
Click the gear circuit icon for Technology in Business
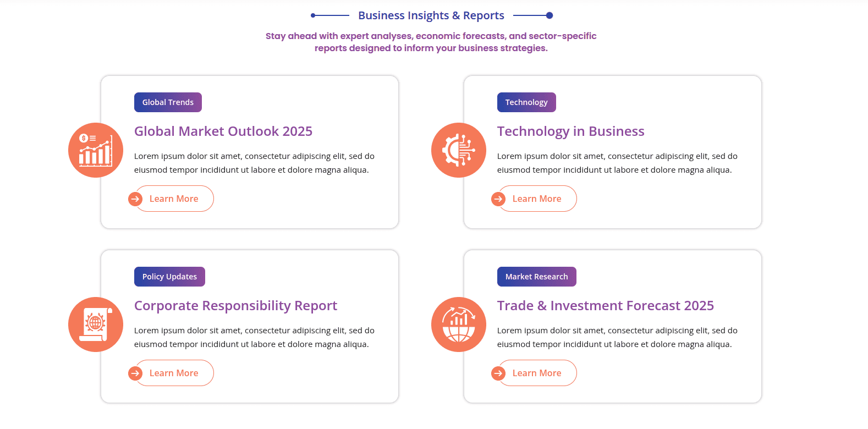pos(459,150)
